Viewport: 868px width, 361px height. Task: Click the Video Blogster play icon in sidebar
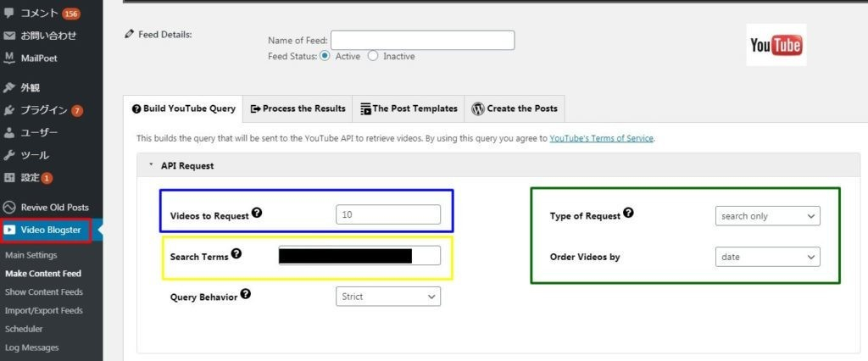(10, 230)
